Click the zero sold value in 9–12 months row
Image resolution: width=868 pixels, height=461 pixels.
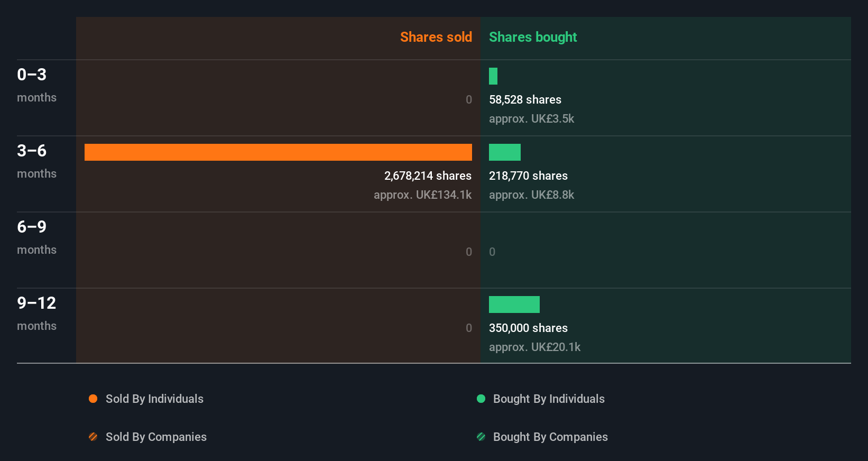(469, 328)
